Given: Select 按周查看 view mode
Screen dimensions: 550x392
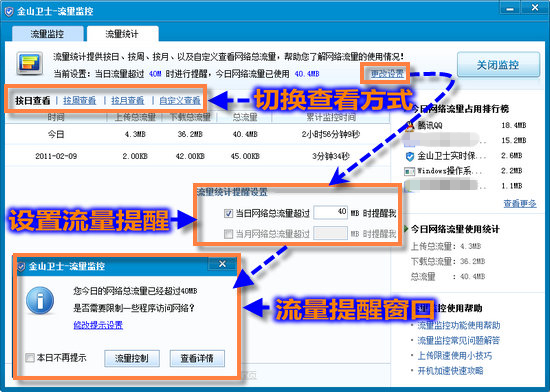Looking at the screenshot, I should pos(79,101).
